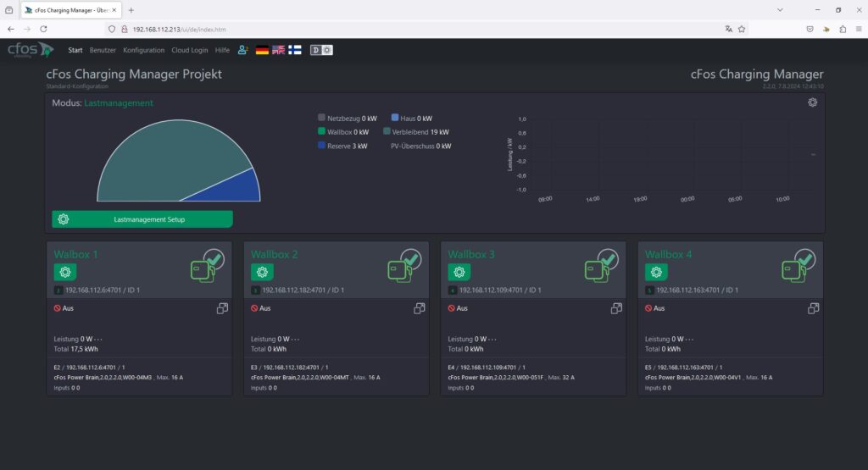868x470 pixels.
Task: Switch language to English flag
Action: tap(278, 50)
